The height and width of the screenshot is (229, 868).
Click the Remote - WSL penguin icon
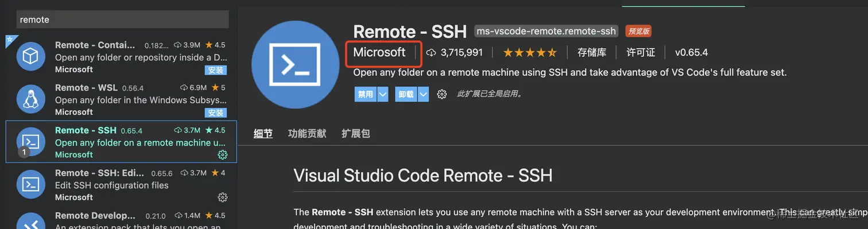(30, 99)
